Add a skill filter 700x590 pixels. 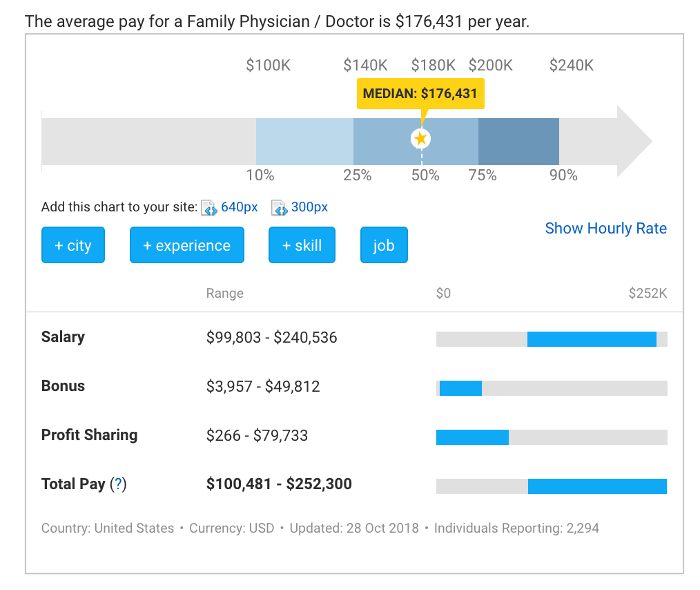click(302, 245)
